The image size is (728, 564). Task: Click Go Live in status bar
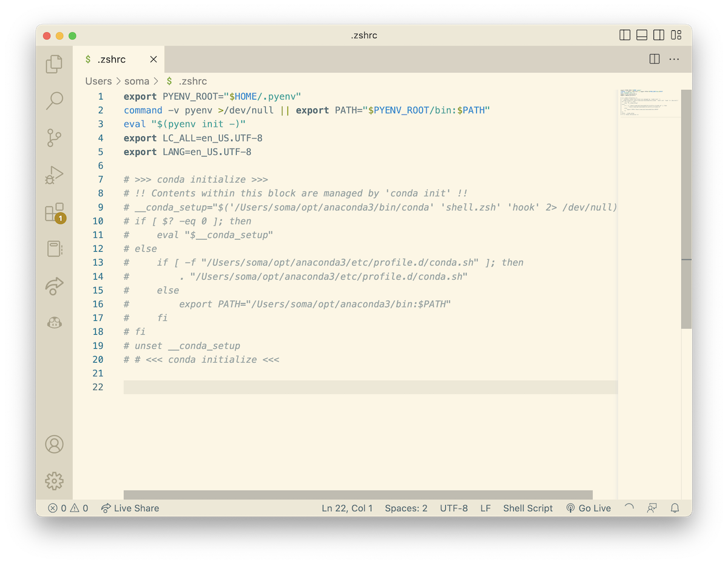click(588, 508)
